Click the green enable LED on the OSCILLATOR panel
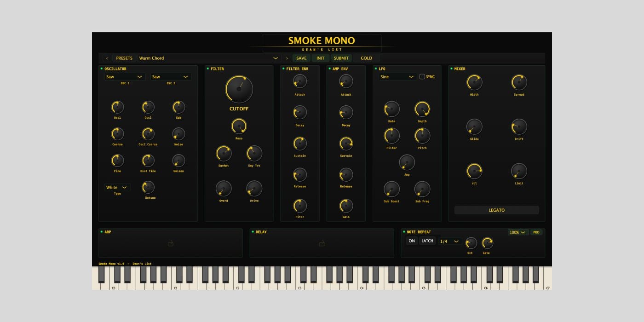 tap(102, 69)
